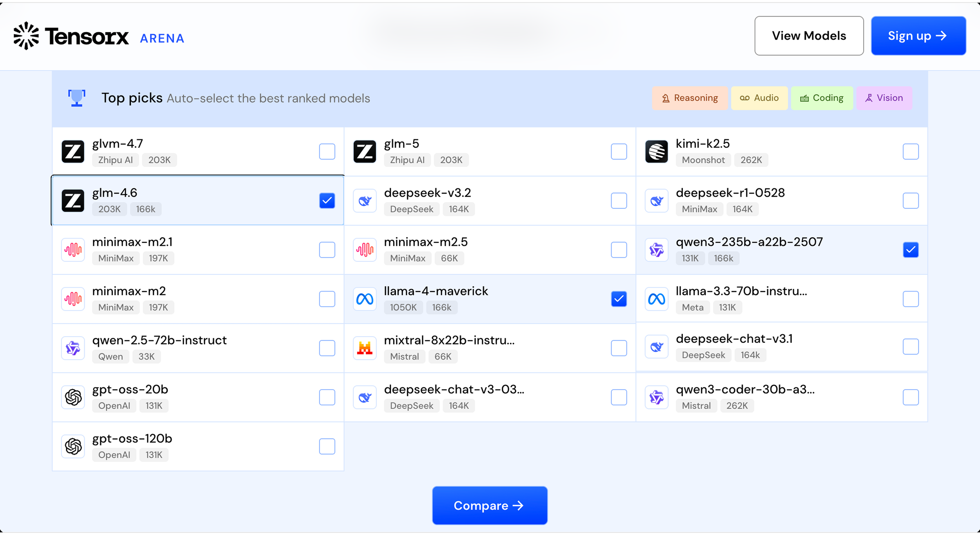Select the Coding top picks tag
Screen dimensions: 980x535
822,98
